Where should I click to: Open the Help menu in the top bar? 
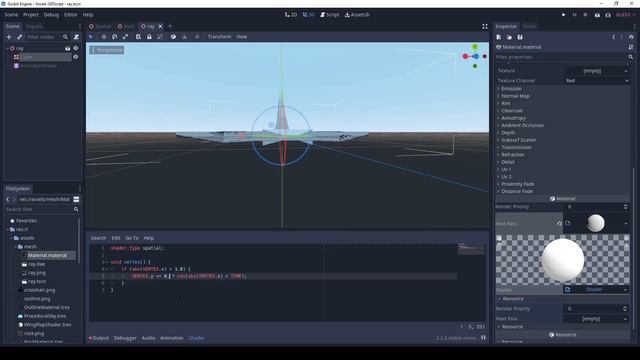click(x=88, y=15)
